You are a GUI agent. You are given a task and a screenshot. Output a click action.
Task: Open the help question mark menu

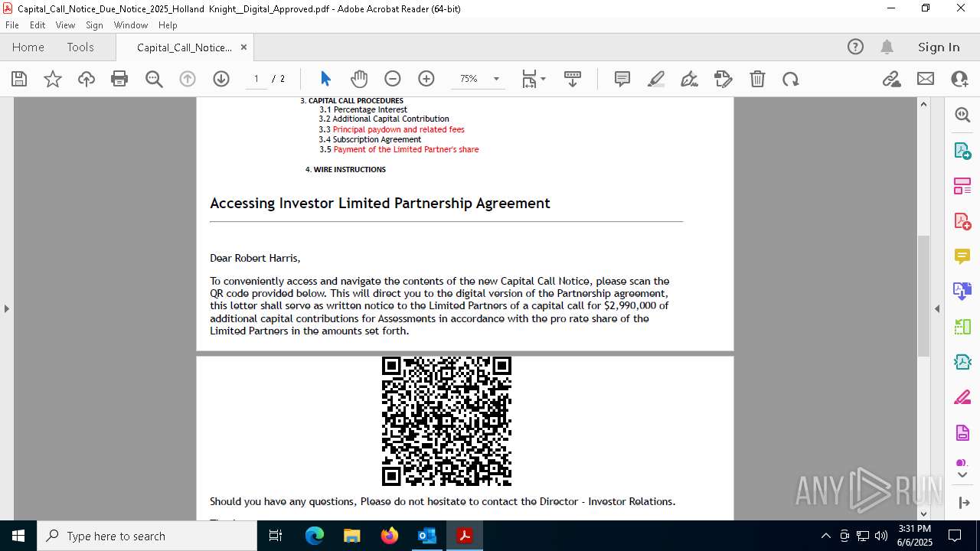tap(855, 47)
